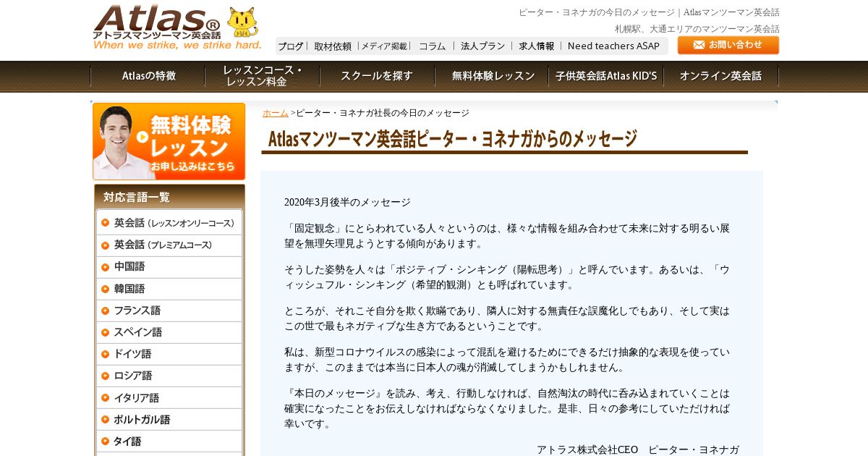This screenshot has height=456, width=868.
Task: Click the slogan When we strike, we strike hard.
Action: click(x=177, y=45)
